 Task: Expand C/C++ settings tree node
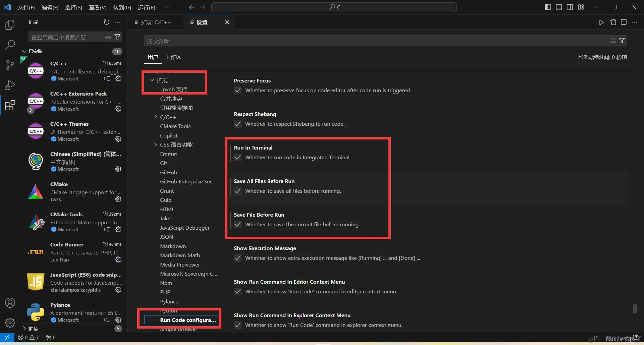point(156,117)
